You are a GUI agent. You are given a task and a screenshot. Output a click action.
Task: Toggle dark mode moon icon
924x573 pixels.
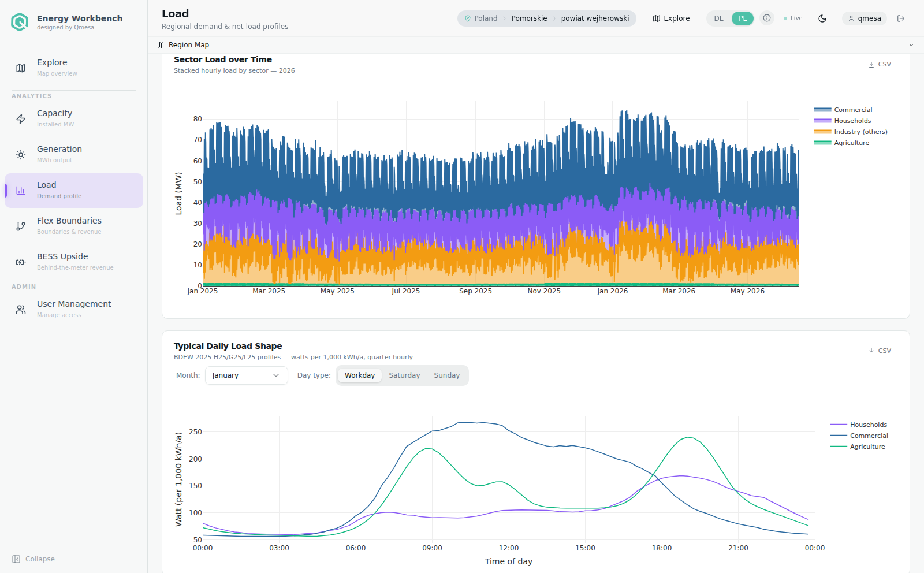coord(822,18)
